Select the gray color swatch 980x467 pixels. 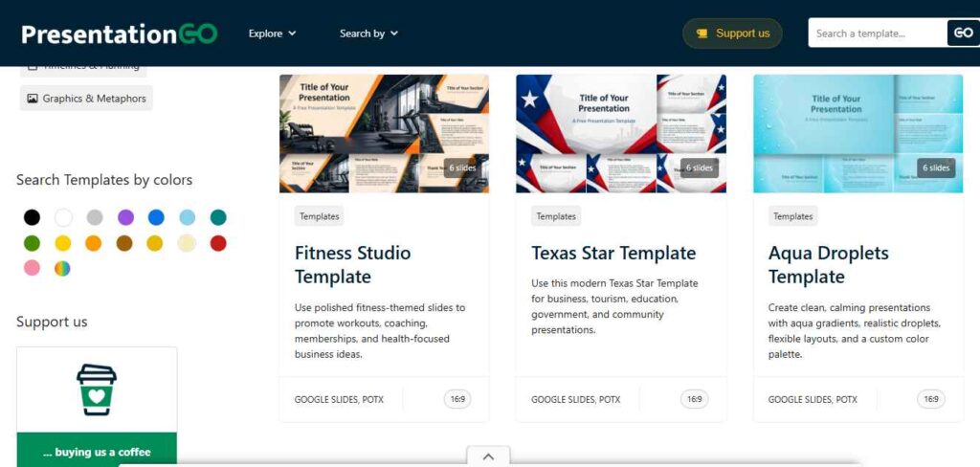95,217
